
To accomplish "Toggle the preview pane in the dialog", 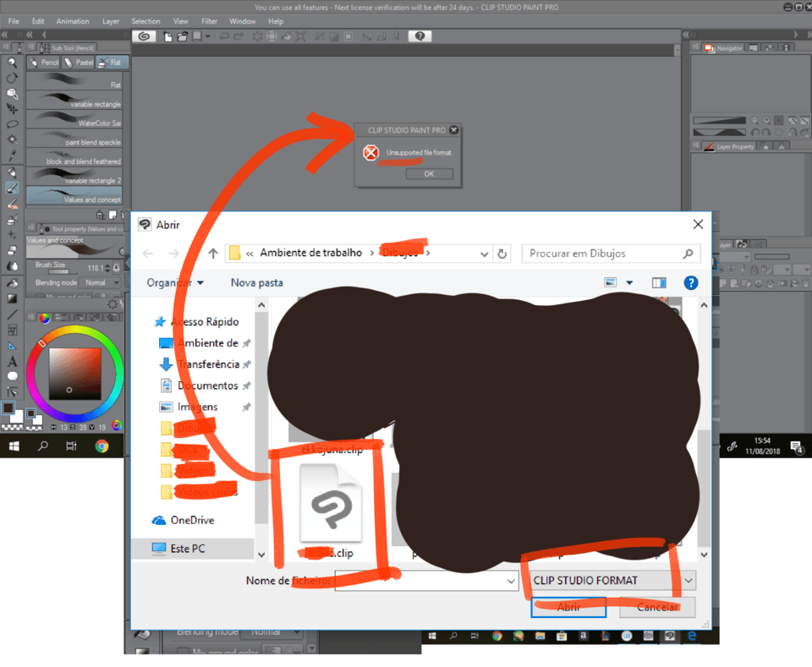I will pyautogui.click(x=659, y=283).
